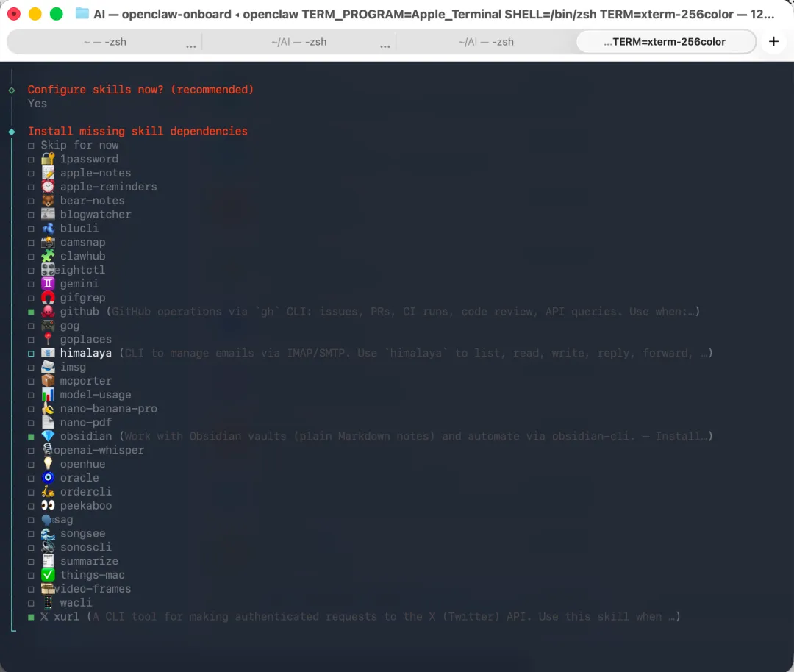Click the gog game controller icon
Image resolution: width=794 pixels, height=672 pixels.
coord(48,325)
